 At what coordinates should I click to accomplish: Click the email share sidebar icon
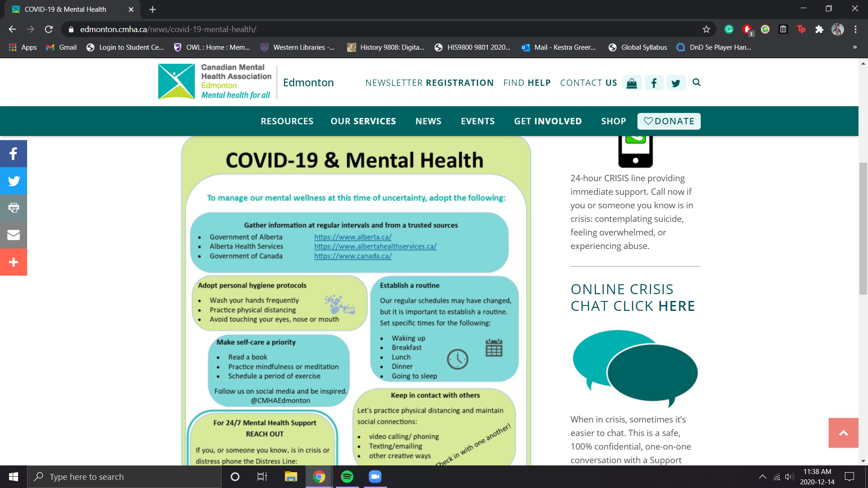point(14,235)
